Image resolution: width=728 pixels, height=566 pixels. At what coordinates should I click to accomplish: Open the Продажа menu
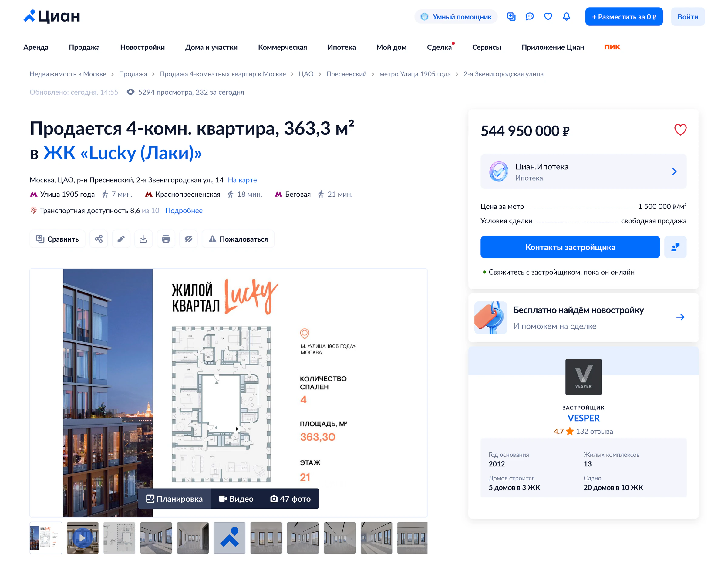tap(84, 47)
